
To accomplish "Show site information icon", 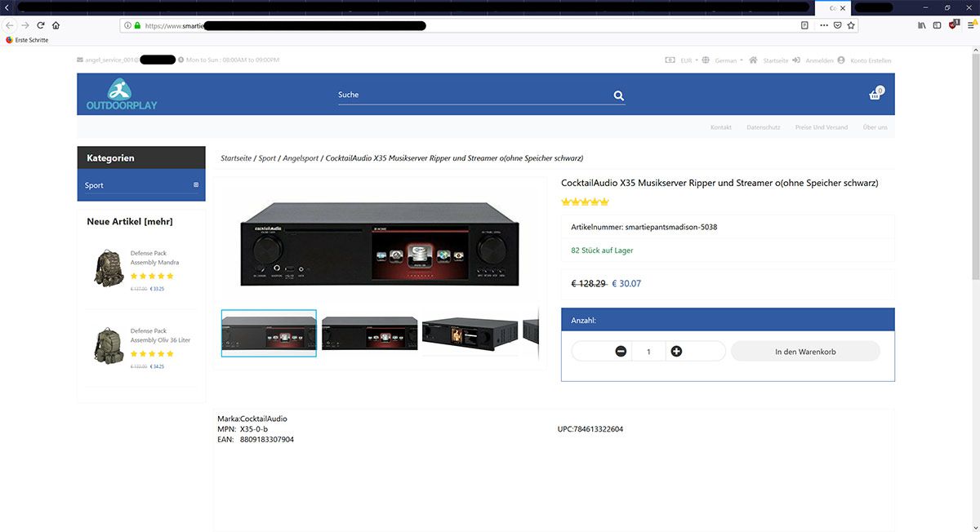I will tap(128, 25).
